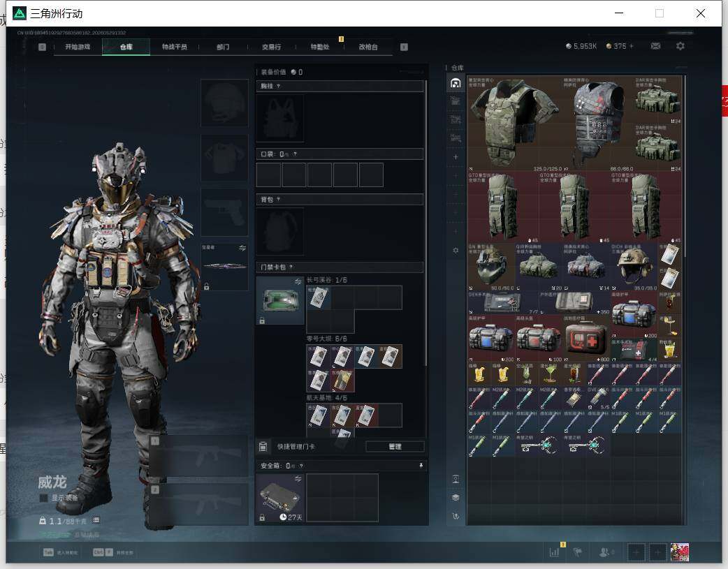The width and height of the screenshot is (728, 569).
Task: Click the 安全箱 help question mark
Action: coord(301,466)
